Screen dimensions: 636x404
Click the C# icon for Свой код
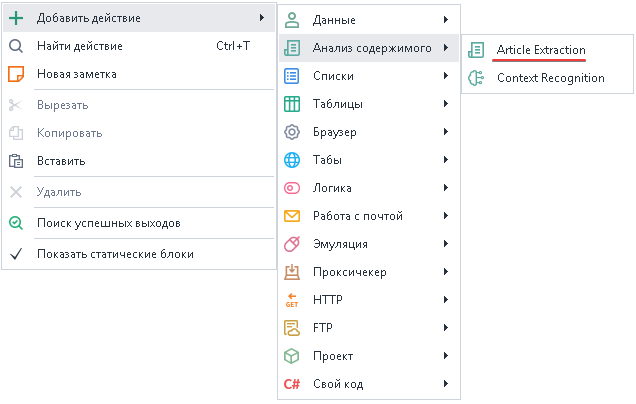(292, 384)
